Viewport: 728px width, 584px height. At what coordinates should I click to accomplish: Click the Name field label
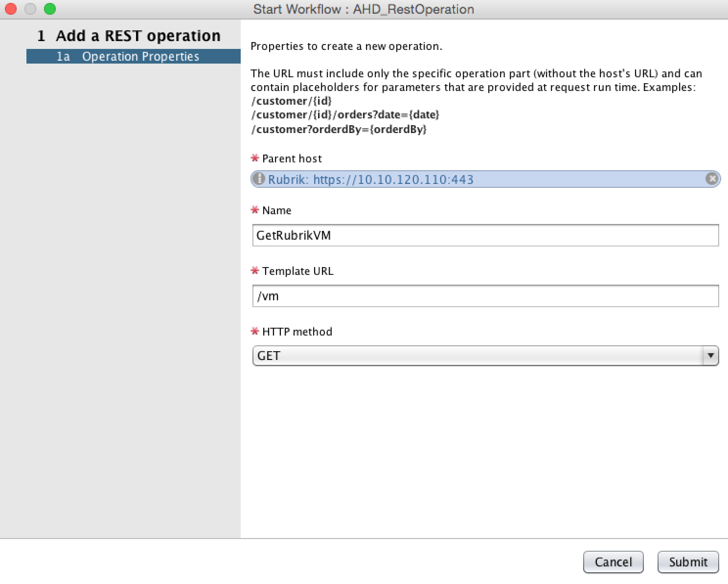[276, 210]
